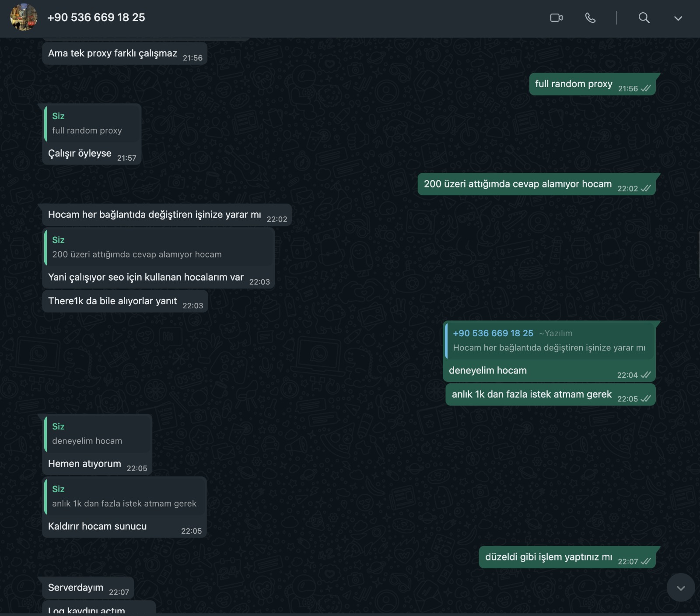The image size is (700, 616).
Task: Jump to quoted 'anlık 1k dan fazla istek' reply
Action: 125,497
